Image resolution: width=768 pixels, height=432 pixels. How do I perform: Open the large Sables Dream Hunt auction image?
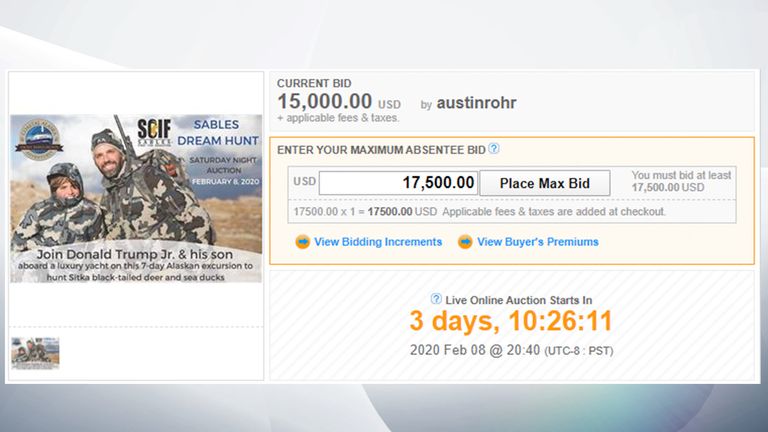tap(136, 198)
